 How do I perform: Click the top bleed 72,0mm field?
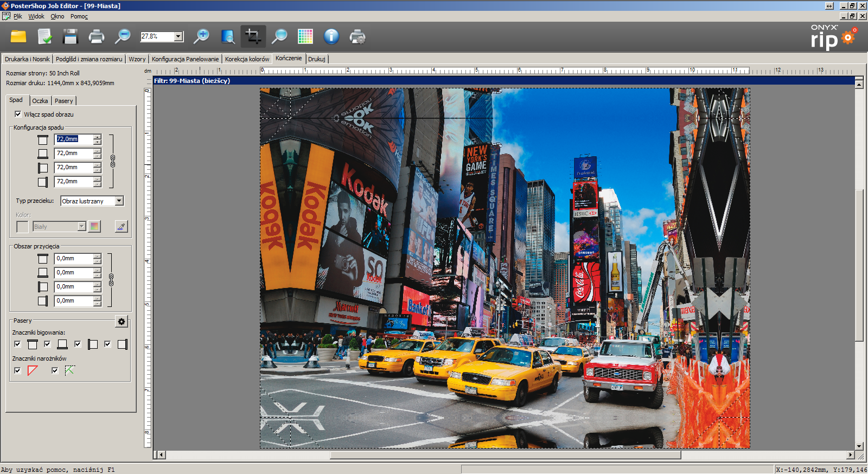click(74, 139)
